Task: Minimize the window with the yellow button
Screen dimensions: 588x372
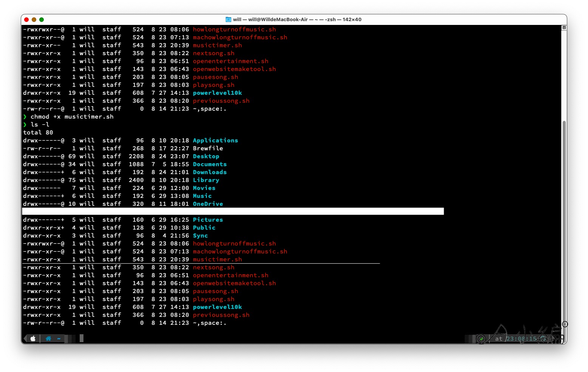Action: pyautogui.click(x=34, y=20)
